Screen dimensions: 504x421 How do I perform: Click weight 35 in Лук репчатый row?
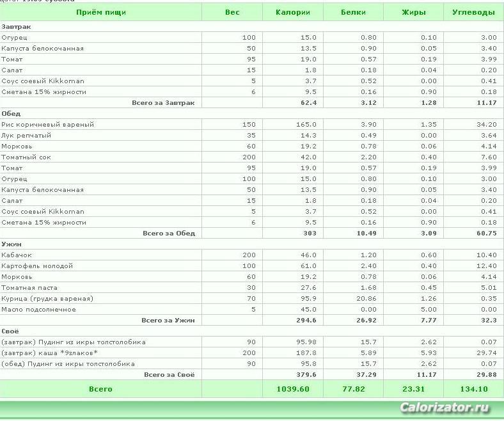tap(251, 136)
